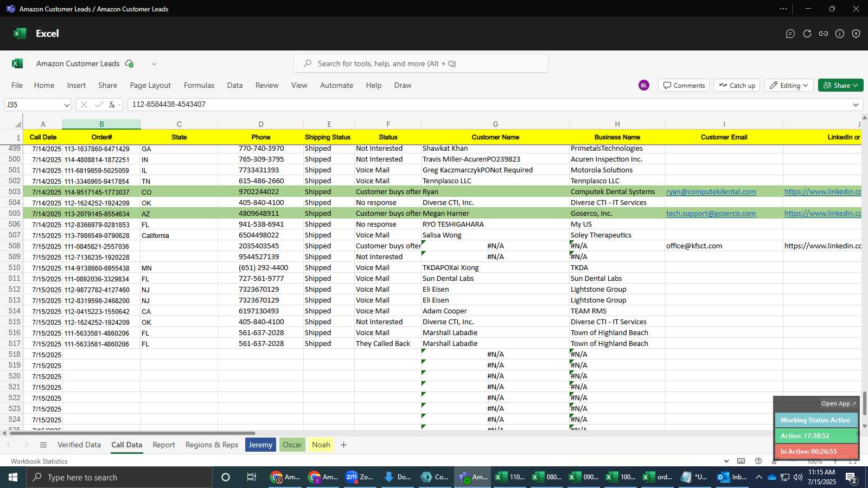Viewport: 868px width, 488px height.
Task: Click the vertical scrollbar down arrow
Action: [x=865, y=426]
